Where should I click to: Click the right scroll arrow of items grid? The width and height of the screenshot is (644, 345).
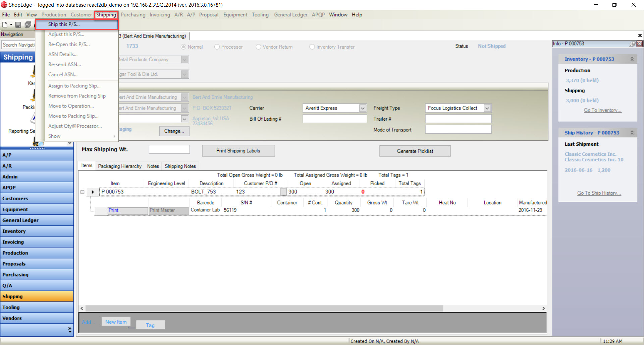[x=543, y=308]
